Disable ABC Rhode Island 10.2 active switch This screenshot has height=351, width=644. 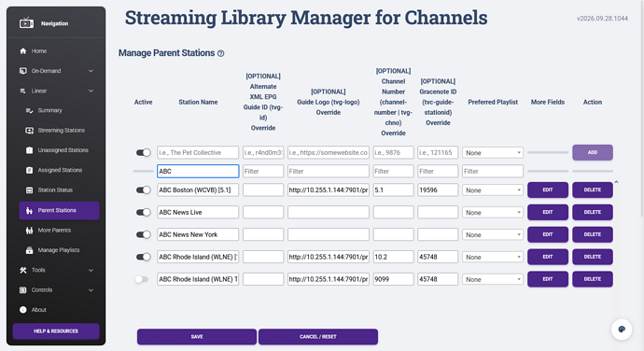click(x=144, y=257)
